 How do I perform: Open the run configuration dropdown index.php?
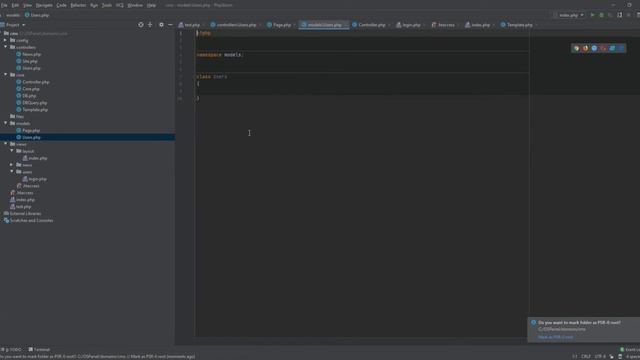pyautogui.click(x=569, y=15)
